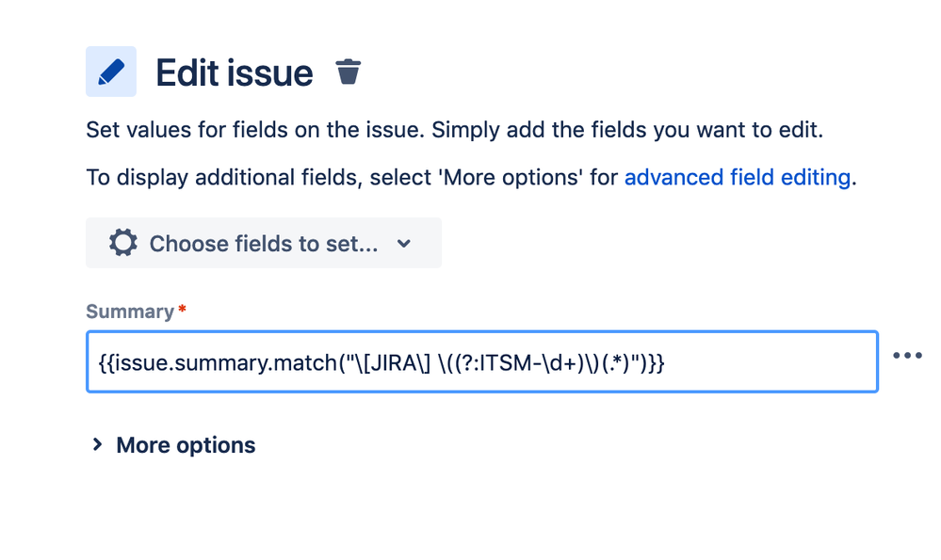Expand the More options section via chevron

point(97,444)
